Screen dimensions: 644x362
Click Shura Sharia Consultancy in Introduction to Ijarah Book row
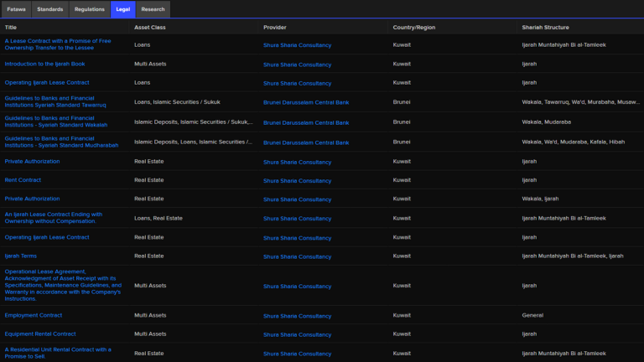(298, 65)
